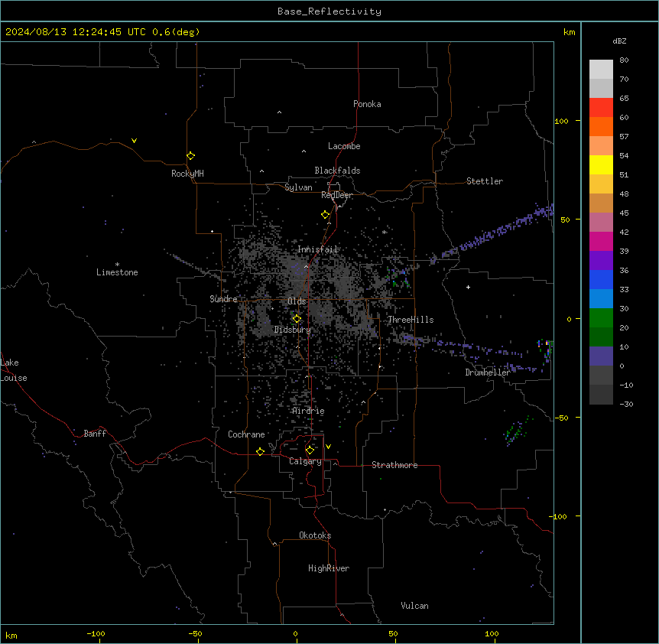Select the orange swatch below the red one
The image size is (659, 644).
[601, 126]
